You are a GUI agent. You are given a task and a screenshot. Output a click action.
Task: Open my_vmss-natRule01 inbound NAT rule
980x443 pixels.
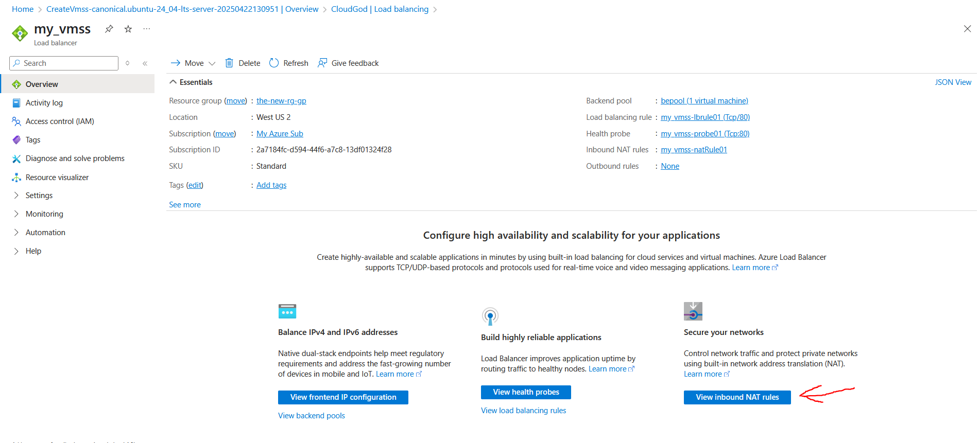(x=694, y=150)
